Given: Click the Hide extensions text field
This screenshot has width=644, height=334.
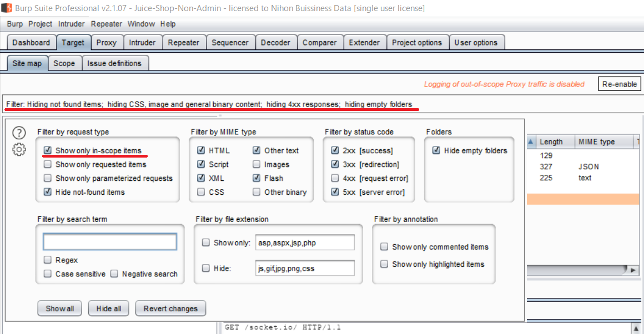Looking at the screenshot, I should tap(305, 269).
